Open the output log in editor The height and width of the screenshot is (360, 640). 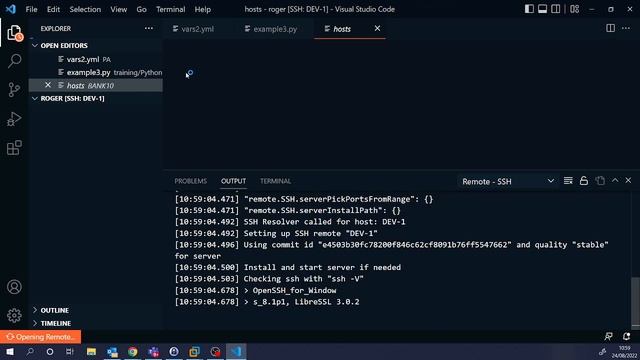click(600, 181)
